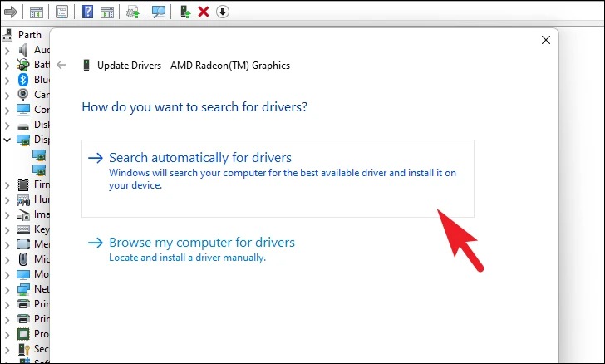Image resolution: width=605 pixels, height=364 pixels.
Task: Click the Forward arrow in the toolbar
Action: [x=11, y=12]
